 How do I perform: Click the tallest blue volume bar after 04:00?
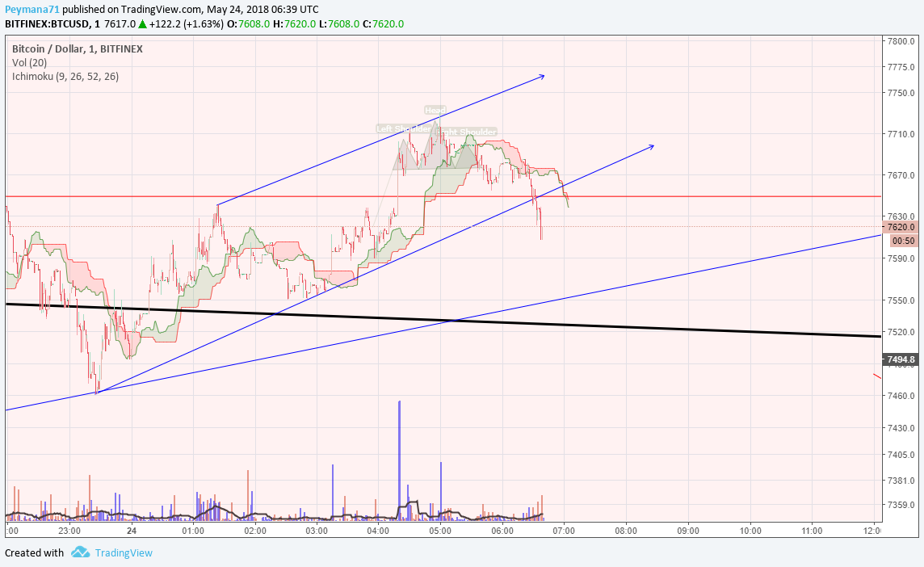coord(400,460)
